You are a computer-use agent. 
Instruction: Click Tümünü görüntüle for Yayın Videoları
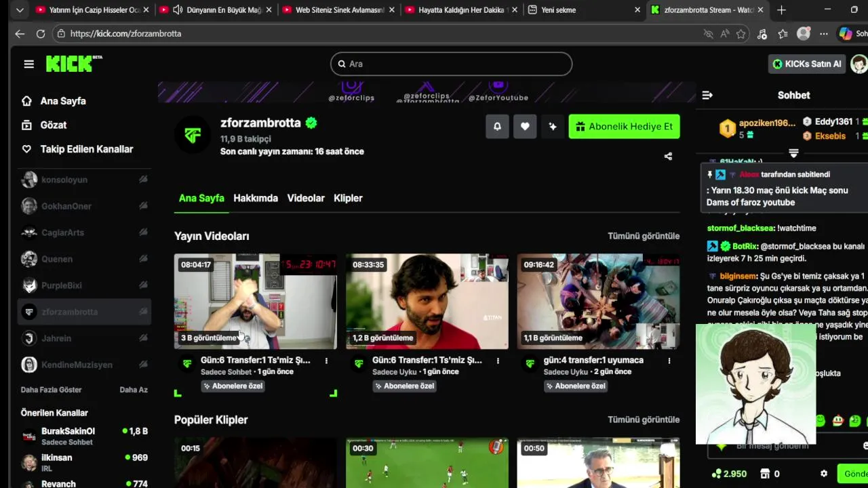[x=644, y=236]
